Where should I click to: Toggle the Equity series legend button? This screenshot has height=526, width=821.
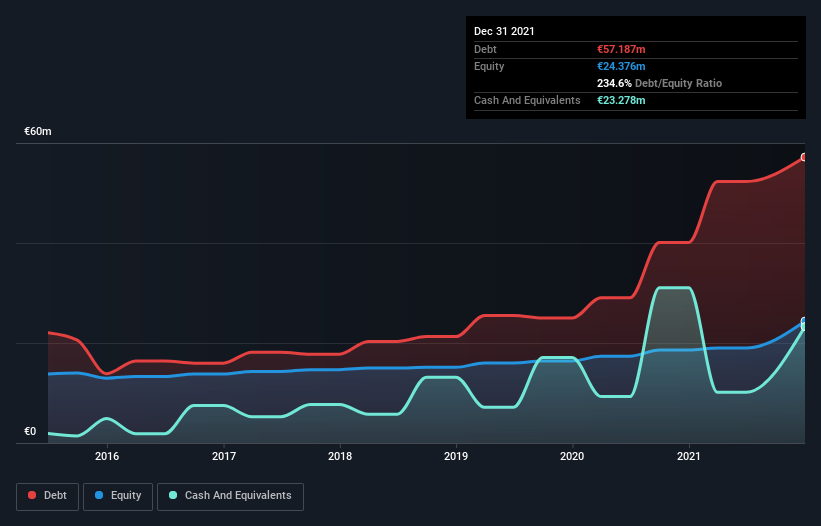(118, 496)
